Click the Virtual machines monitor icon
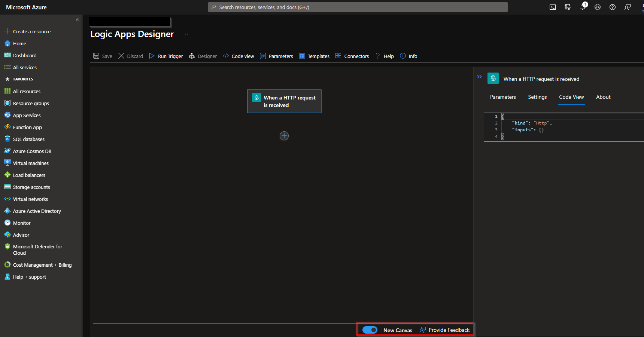This screenshot has width=644, height=337. 7,163
